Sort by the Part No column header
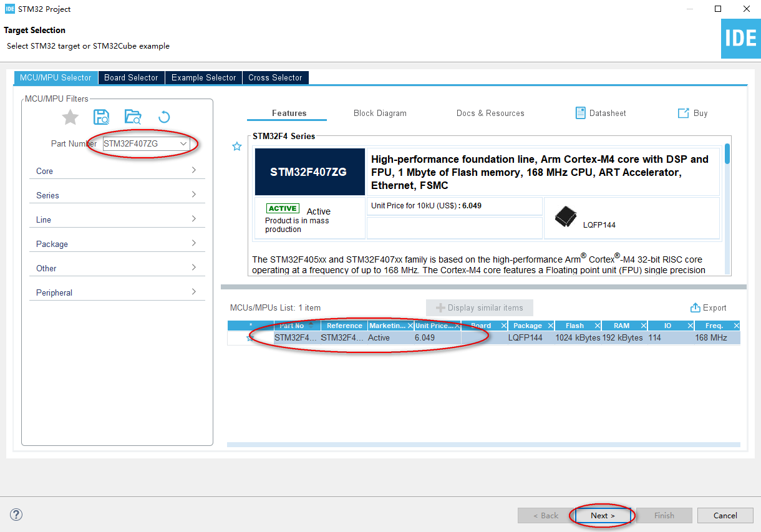761x532 pixels. (292, 326)
